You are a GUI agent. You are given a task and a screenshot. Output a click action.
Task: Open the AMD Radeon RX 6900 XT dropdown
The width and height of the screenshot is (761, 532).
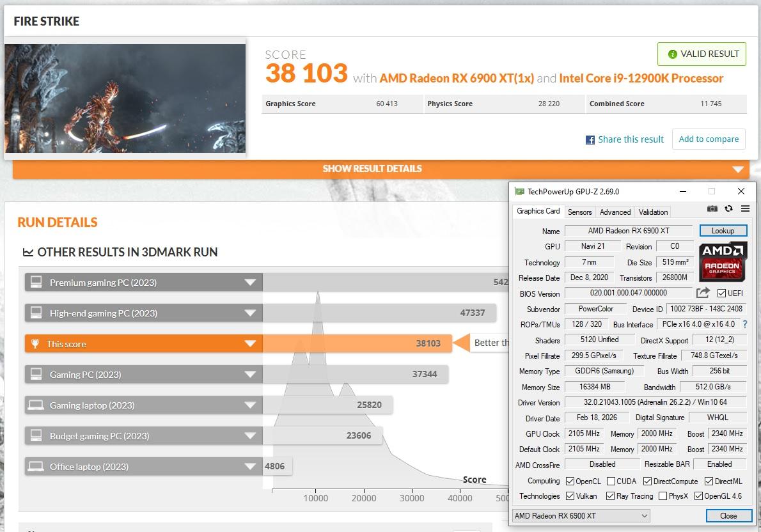click(581, 516)
